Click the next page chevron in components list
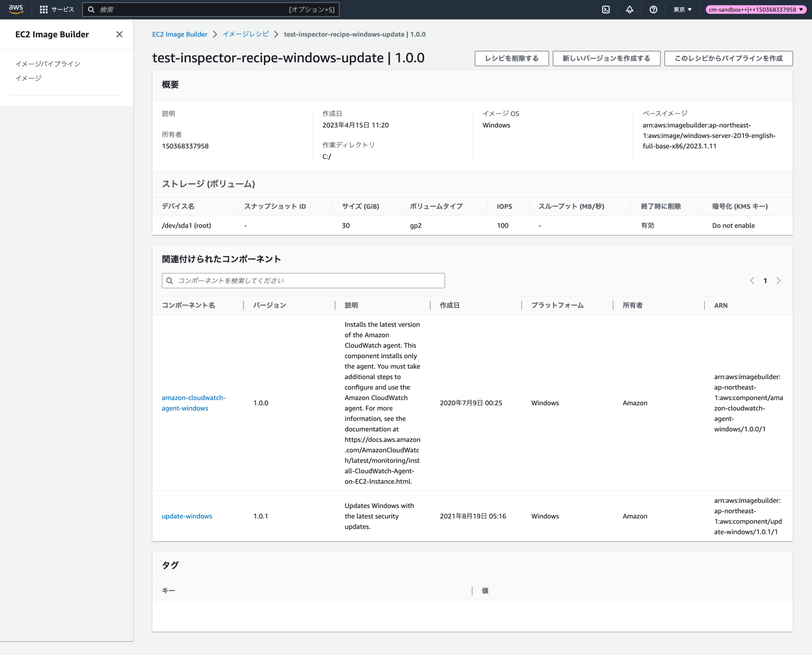This screenshot has width=812, height=655. 779,281
